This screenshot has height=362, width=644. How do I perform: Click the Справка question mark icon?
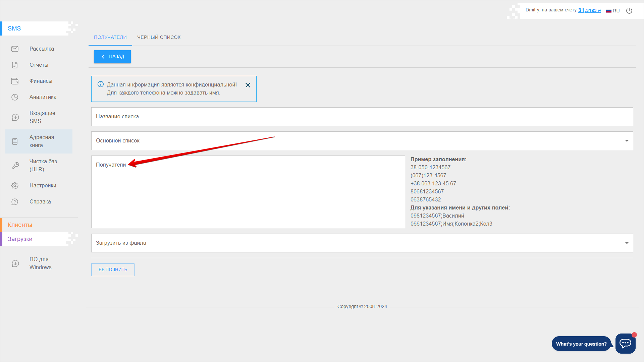[x=15, y=202]
